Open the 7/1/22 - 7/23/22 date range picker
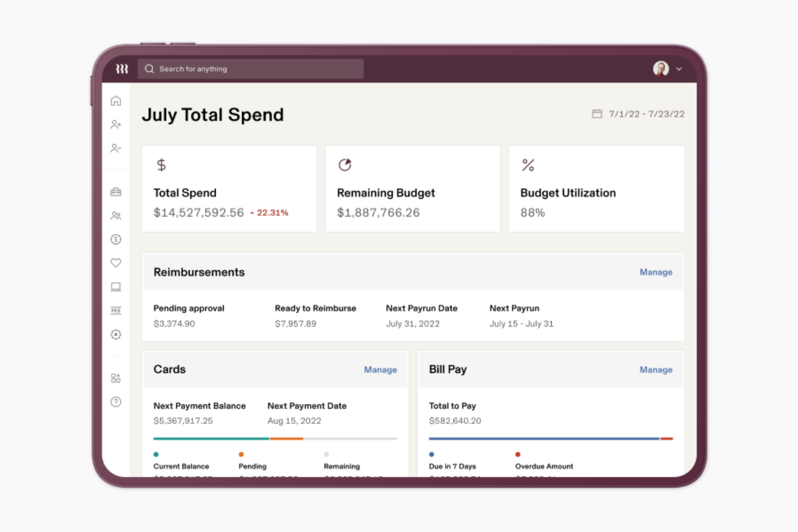Image resolution: width=798 pixels, height=532 pixels. (x=646, y=114)
